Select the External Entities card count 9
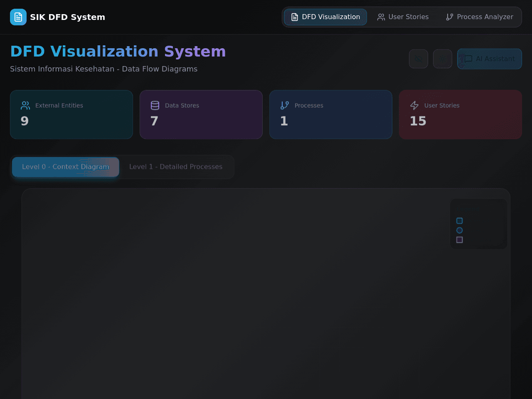 [x=25, y=121]
